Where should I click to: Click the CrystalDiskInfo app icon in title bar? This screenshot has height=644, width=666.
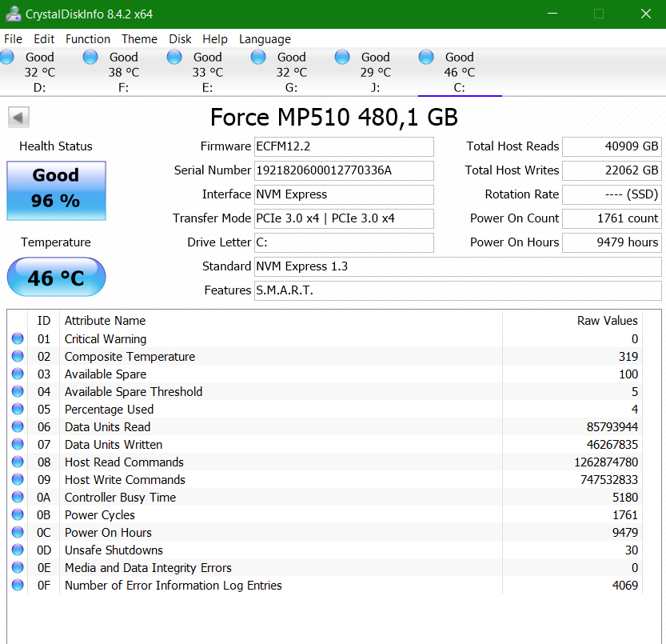coord(13,14)
